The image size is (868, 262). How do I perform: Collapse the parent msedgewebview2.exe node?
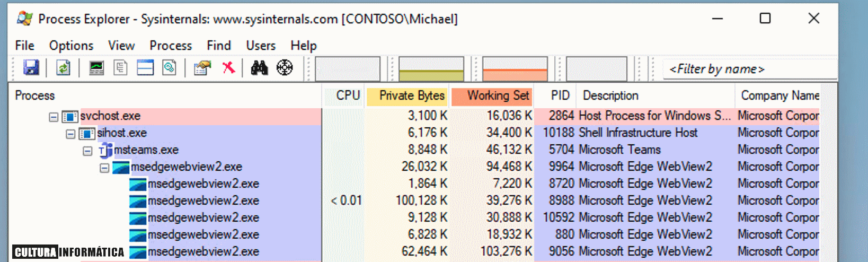[x=104, y=168]
